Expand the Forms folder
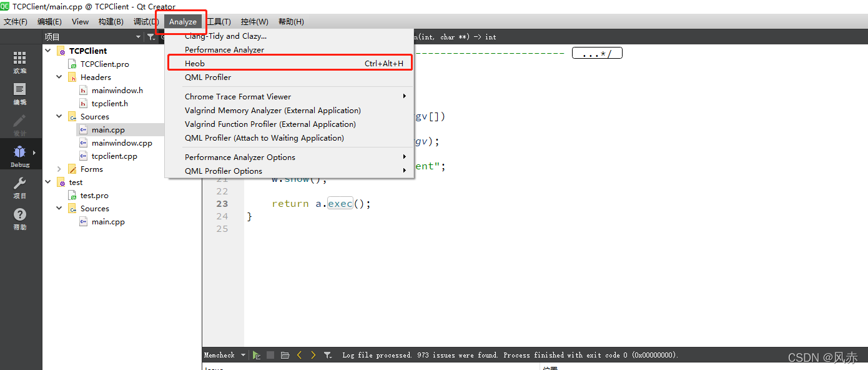The height and width of the screenshot is (370, 868). (x=59, y=169)
